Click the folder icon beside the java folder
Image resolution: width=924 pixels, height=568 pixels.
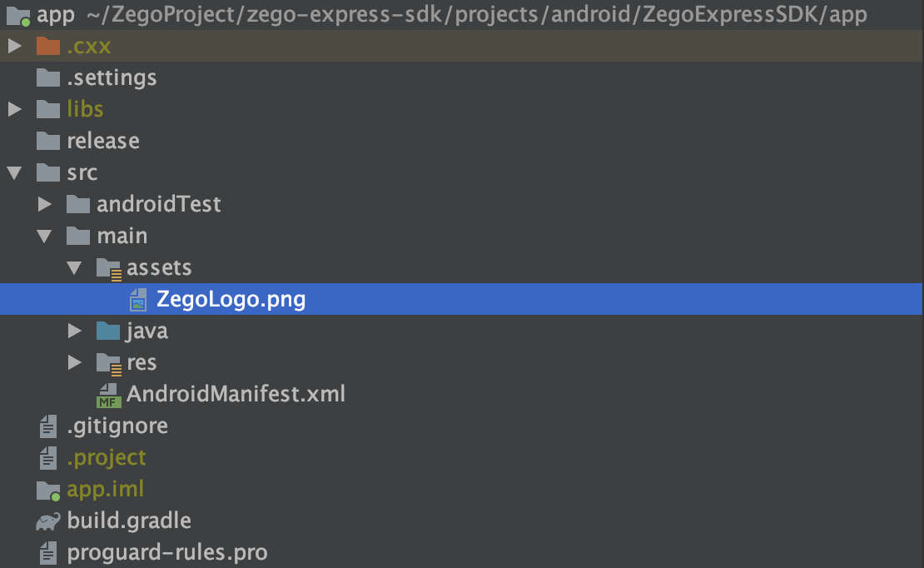109,330
